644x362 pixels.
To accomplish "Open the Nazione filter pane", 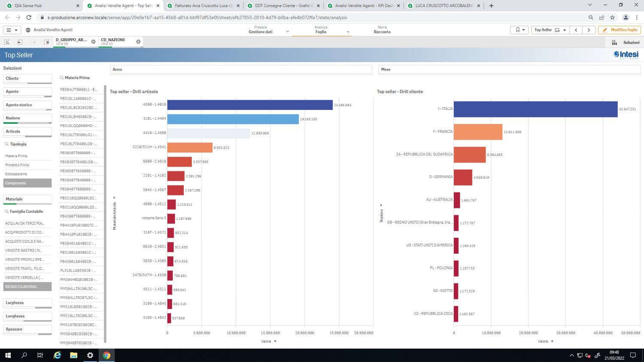I will [27, 119].
